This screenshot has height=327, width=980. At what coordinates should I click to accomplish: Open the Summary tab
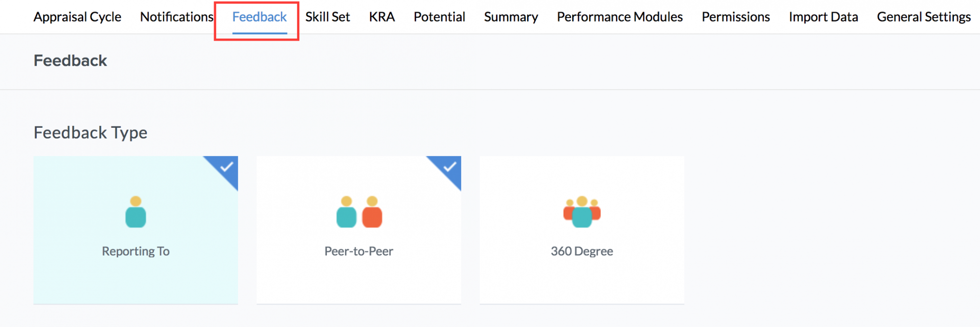511,17
